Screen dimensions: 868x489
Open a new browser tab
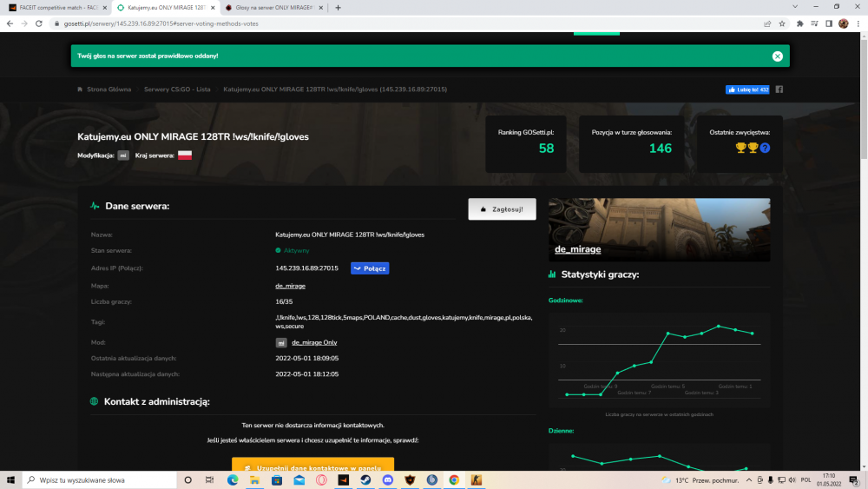(338, 8)
